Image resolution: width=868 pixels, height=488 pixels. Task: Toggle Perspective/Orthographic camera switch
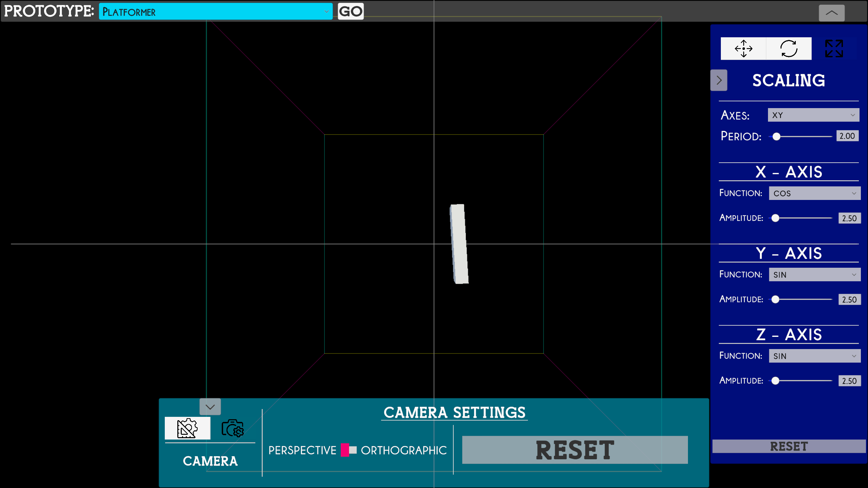[349, 450]
